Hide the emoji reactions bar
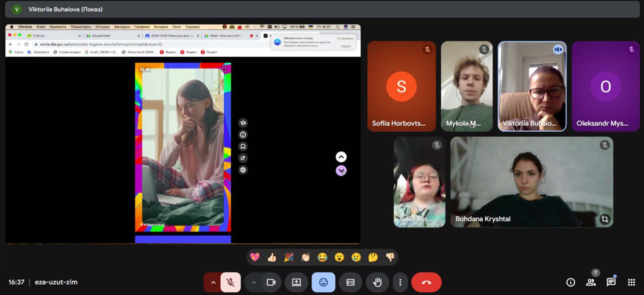The height and width of the screenshot is (295, 644). (323, 282)
